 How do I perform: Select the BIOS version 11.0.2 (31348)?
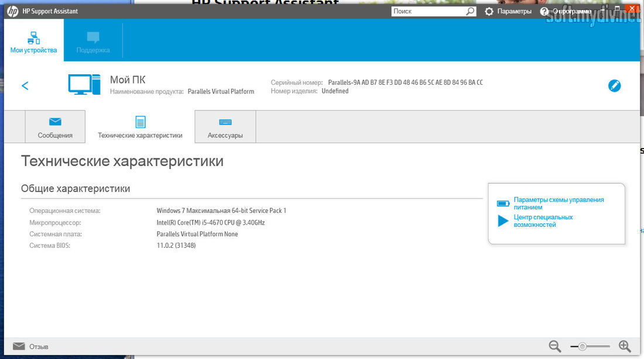pos(176,246)
